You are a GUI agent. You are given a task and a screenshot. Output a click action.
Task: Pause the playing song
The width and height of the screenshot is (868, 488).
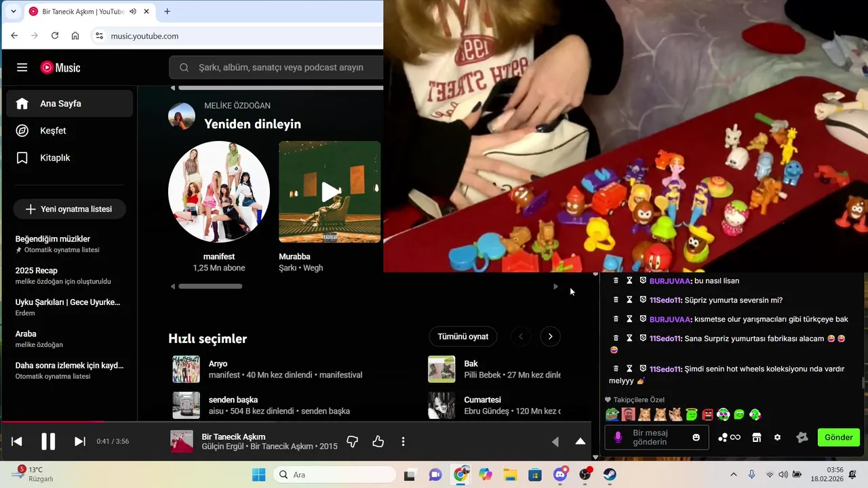coord(48,442)
